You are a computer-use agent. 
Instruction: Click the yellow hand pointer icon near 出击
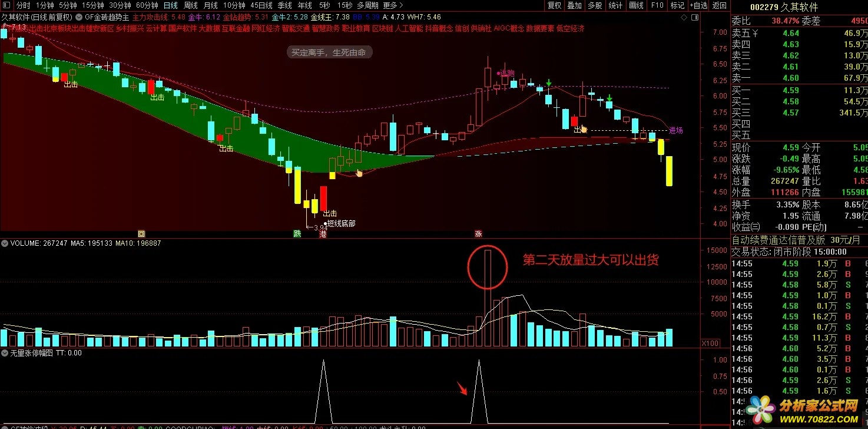coord(584,128)
